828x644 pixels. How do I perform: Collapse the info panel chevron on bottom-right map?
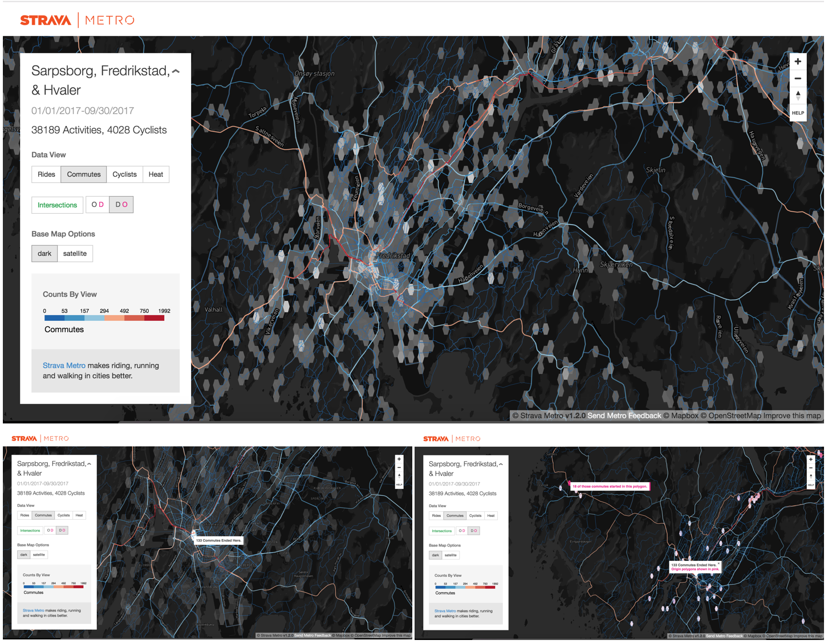501,464
